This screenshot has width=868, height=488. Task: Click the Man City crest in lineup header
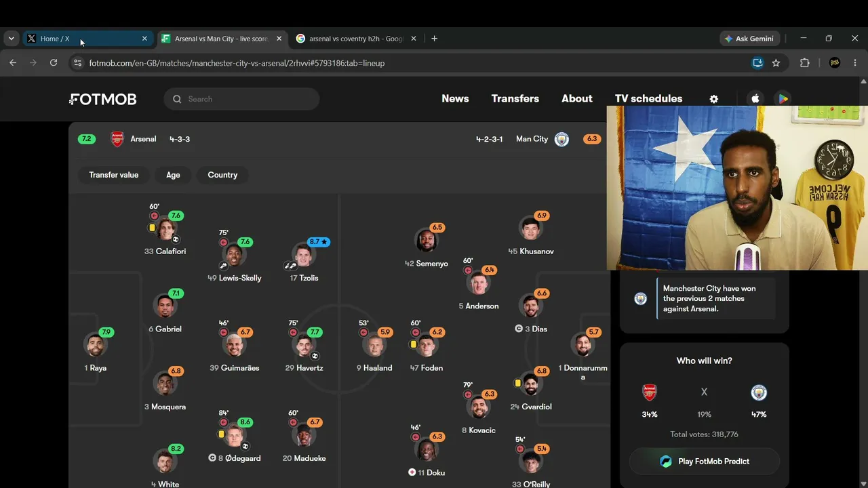[x=561, y=139]
